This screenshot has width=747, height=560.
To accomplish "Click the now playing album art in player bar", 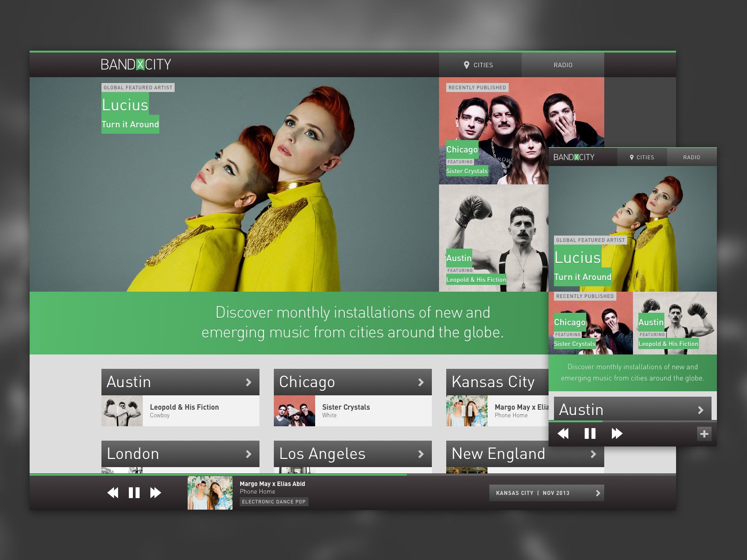I will click(210, 493).
